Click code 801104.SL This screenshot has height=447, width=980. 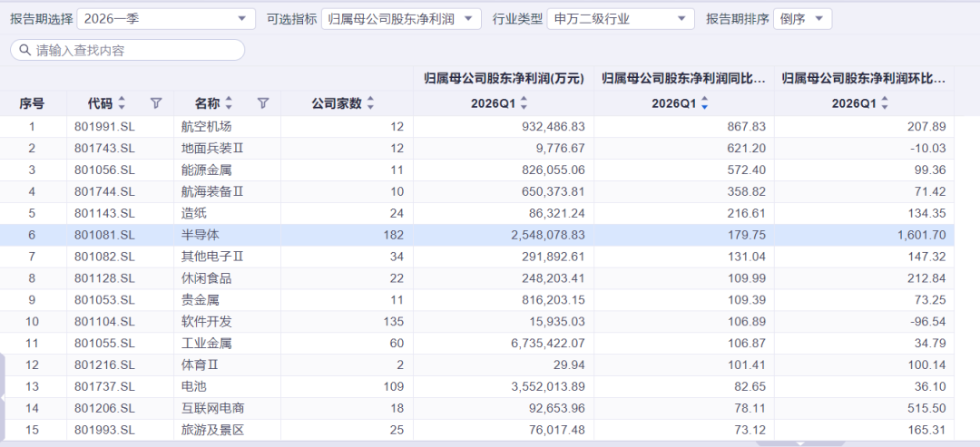[104, 322]
